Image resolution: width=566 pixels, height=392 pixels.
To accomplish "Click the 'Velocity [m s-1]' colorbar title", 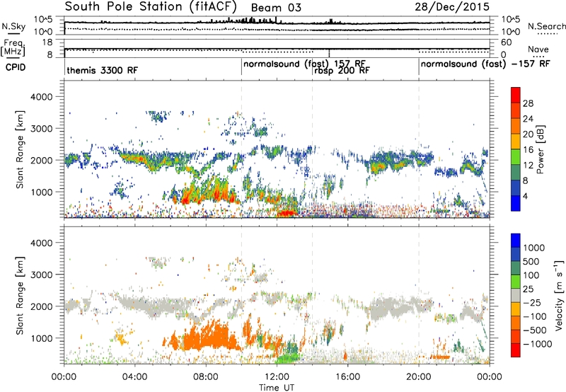I will (559, 295).
